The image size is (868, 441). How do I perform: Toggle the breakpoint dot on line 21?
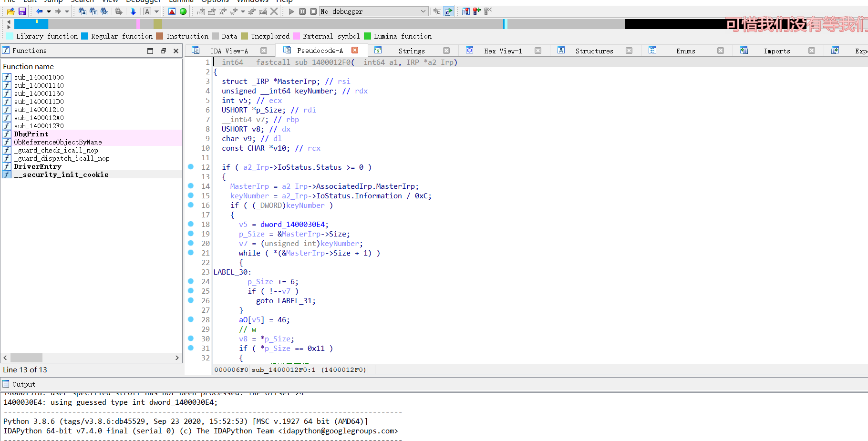191,253
